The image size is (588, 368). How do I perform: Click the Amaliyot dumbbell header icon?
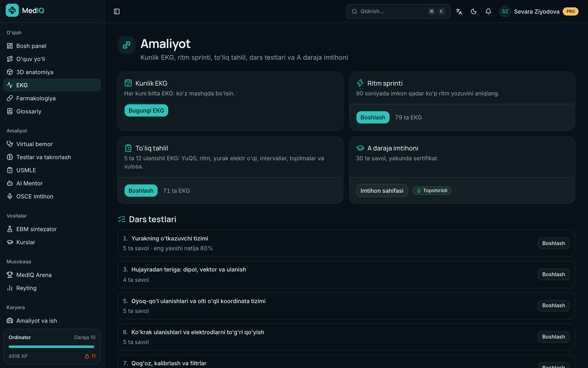point(127,45)
